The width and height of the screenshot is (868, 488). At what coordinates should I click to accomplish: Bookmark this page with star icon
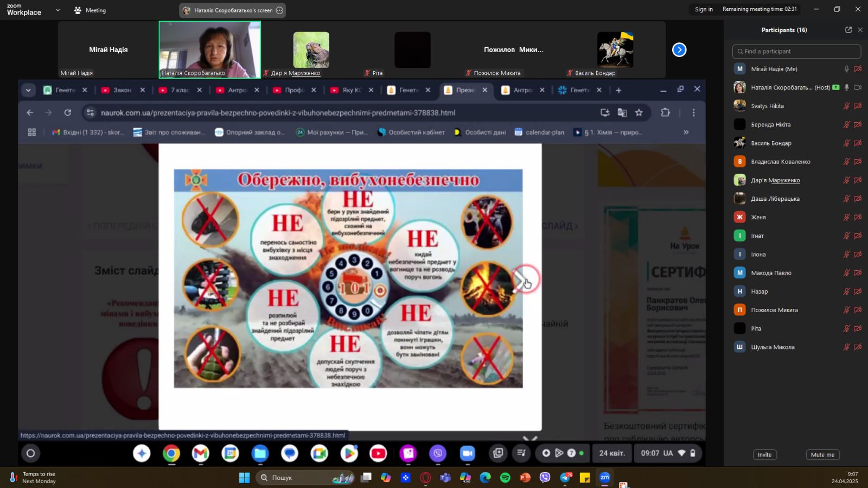[639, 112]
